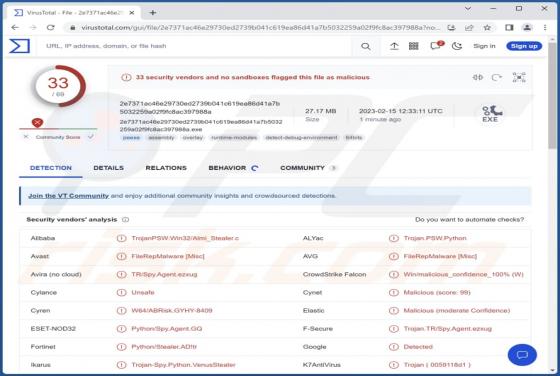This screenshot has width=560, height=376.
Task: Click Alibaba detection warning icon
Action: (x=121, y=238)
